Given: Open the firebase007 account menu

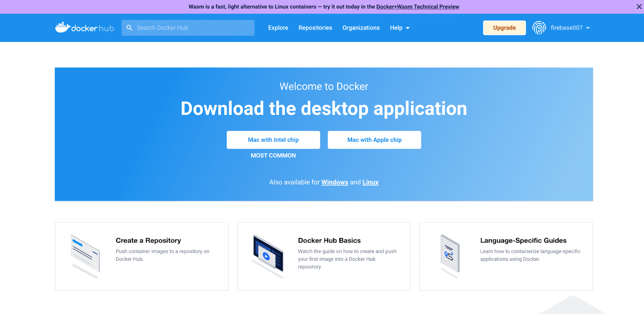Looking at the screenshot, I should [x=570, y=28].
